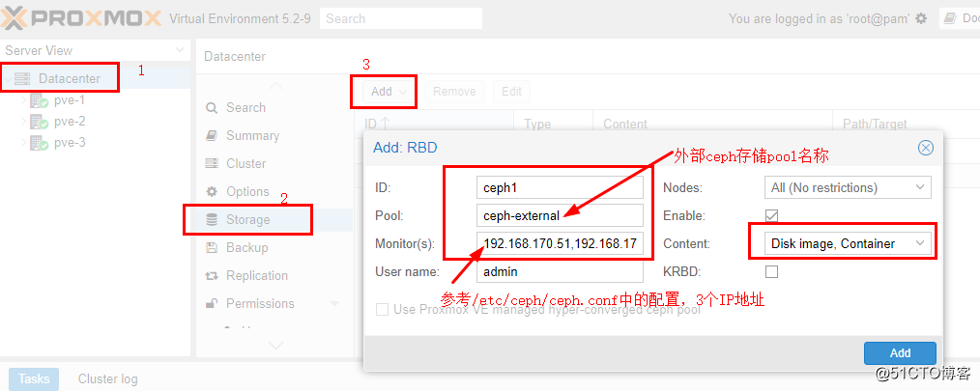Click the Documentation book icon
Image resolution: width=980 pixels, height=391 pixels.
point(951,18)
